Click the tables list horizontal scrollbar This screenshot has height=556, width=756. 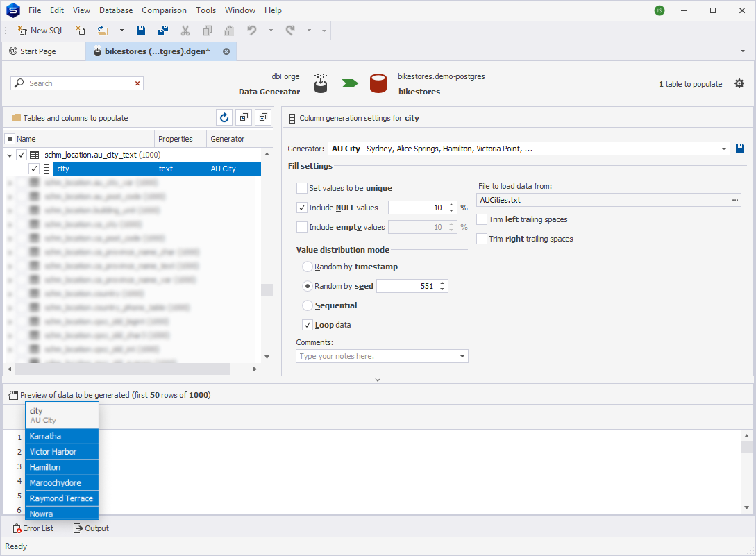[x=122, y=369]
